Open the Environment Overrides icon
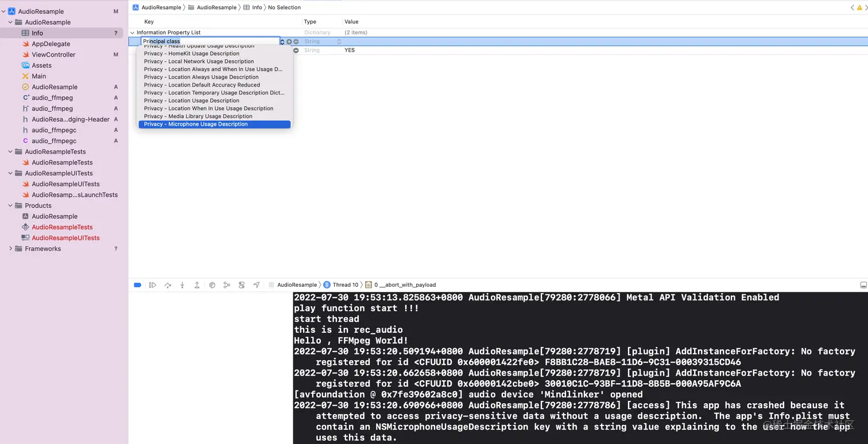 point(242,285)
